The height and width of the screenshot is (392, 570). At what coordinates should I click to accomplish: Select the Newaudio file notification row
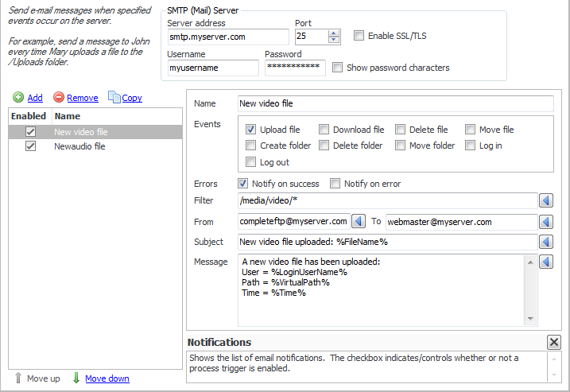[79, 146]
